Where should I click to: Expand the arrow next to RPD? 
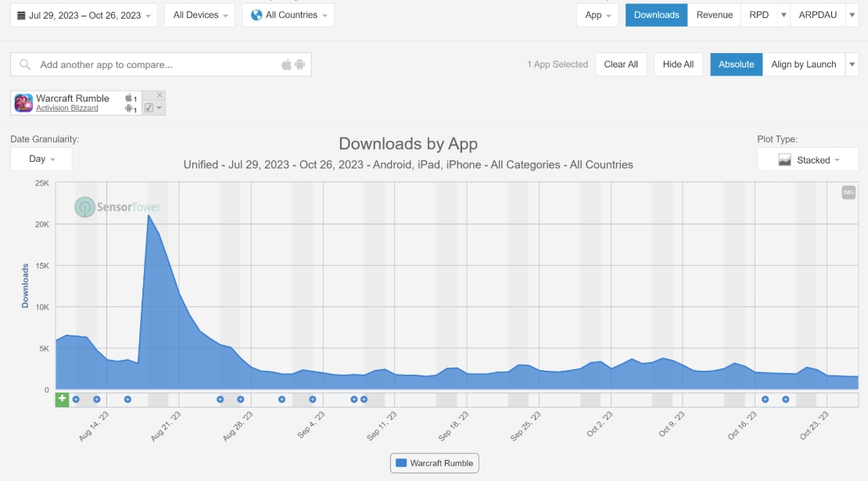(x=784, y=15)
